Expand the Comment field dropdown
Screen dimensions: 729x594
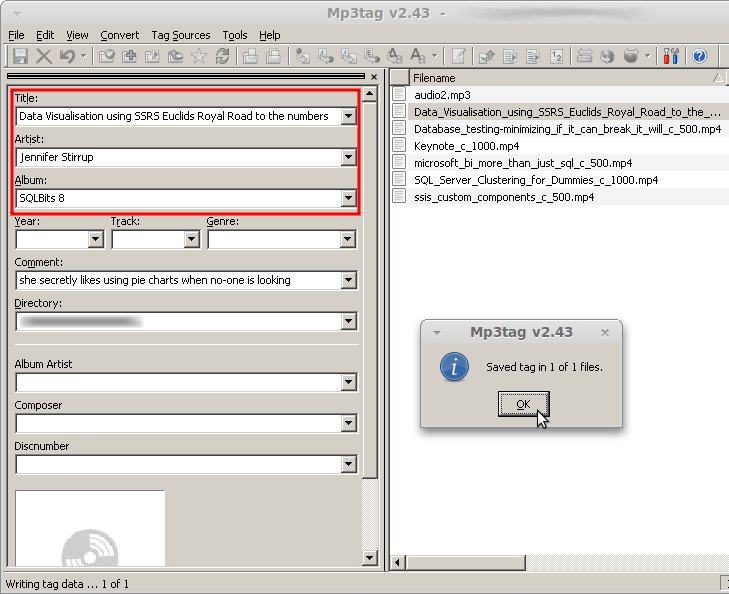[348, 280]
